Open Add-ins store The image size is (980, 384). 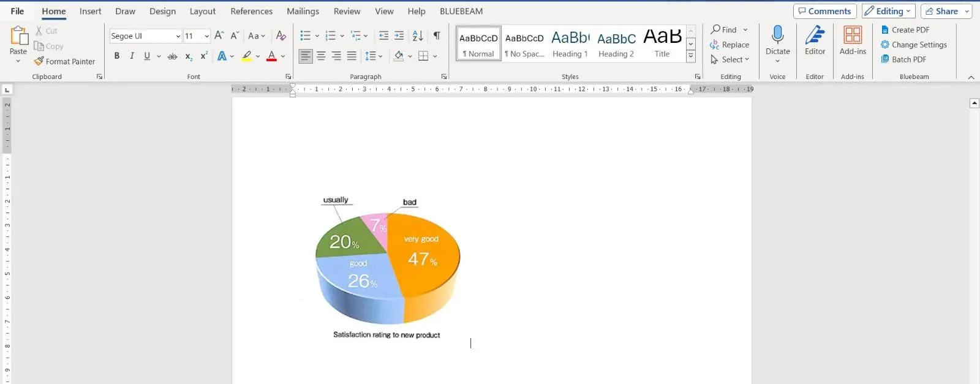pos(853,40)
